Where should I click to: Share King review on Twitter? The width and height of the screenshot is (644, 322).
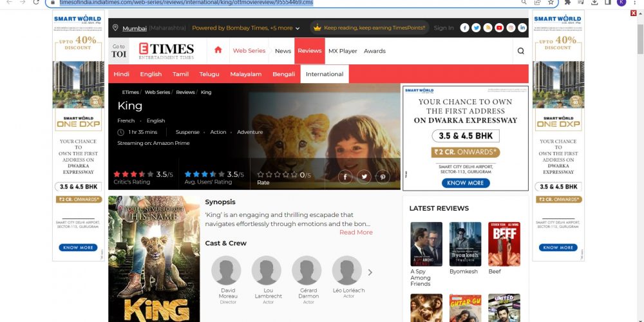coord(364,177)
